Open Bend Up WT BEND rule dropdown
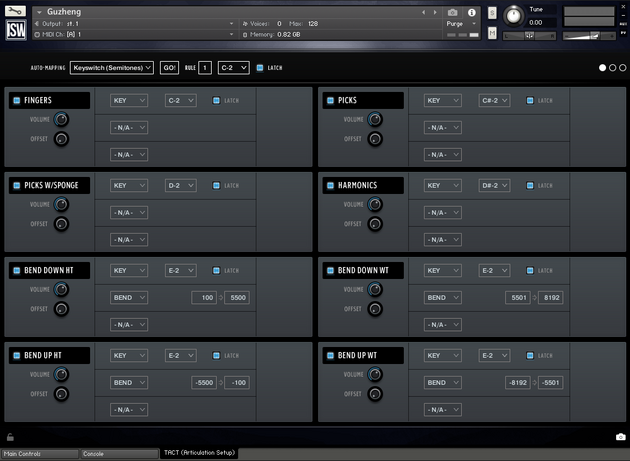 (x=443, y=383)
